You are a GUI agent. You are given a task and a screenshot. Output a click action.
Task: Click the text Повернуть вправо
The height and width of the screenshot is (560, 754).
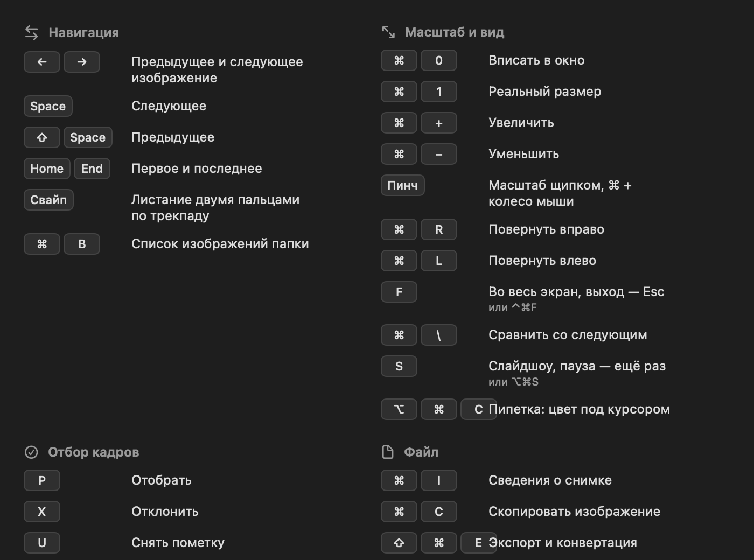coord(547,229)
